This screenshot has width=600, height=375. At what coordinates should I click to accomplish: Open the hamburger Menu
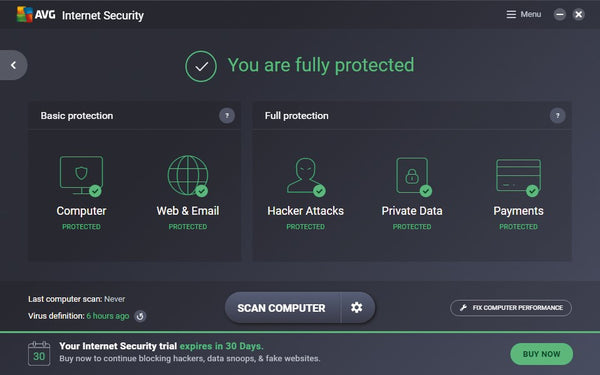523,15
